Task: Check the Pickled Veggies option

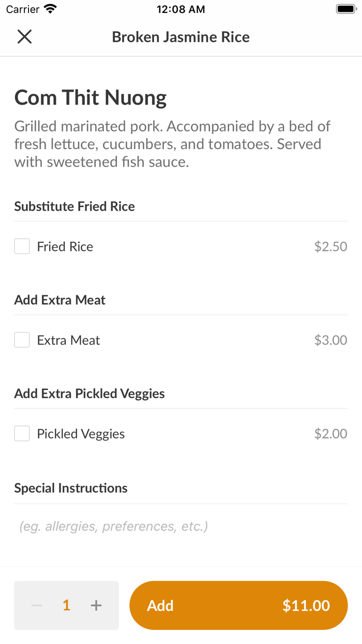Action: [21, 433]
